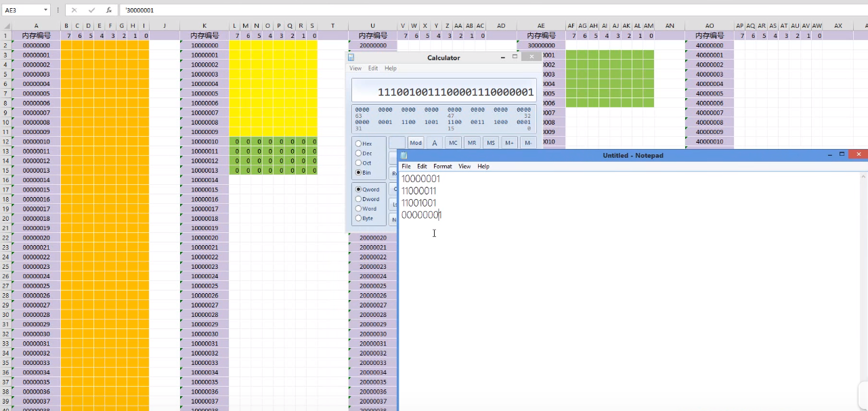The height and width of the screenshot is (411, 868).
Task: Open the Notepad Help menu
Action: tap(483, 166)
